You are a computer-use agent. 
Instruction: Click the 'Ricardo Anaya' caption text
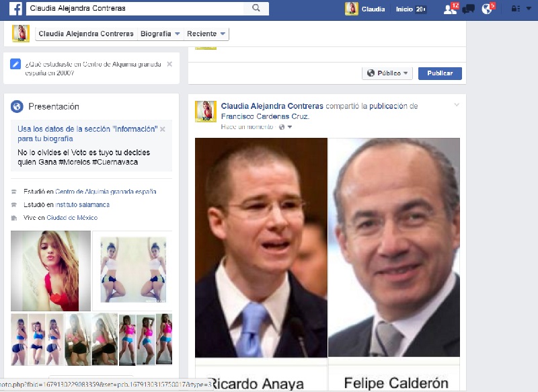pos(257,384)
